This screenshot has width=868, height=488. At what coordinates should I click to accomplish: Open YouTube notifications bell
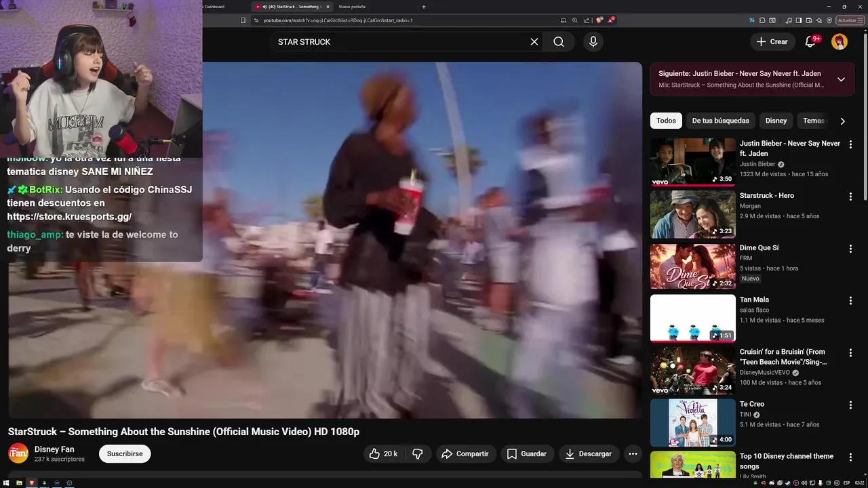pos(810,42)
